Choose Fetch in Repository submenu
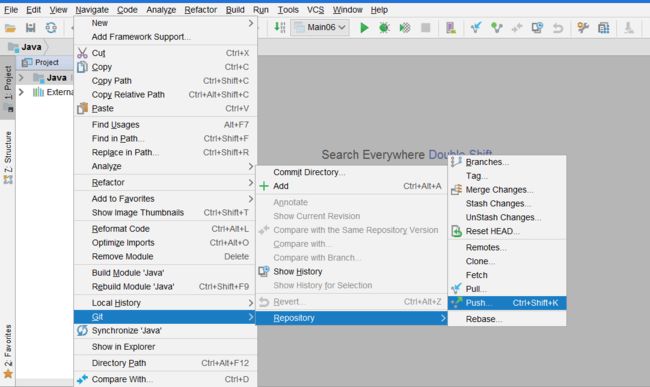The image size is (650, 387). click(x=507, y=275)
